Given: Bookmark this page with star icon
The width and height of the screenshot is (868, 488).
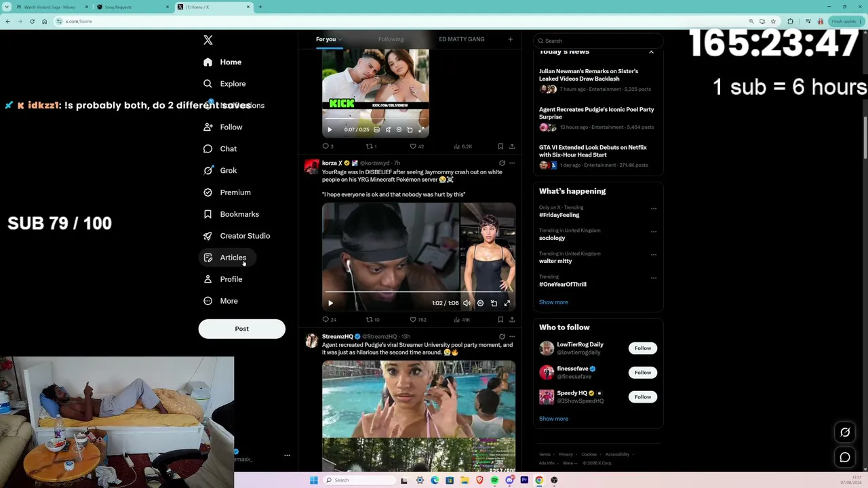Looking at the screenshot, I should [x=773, y=21].
